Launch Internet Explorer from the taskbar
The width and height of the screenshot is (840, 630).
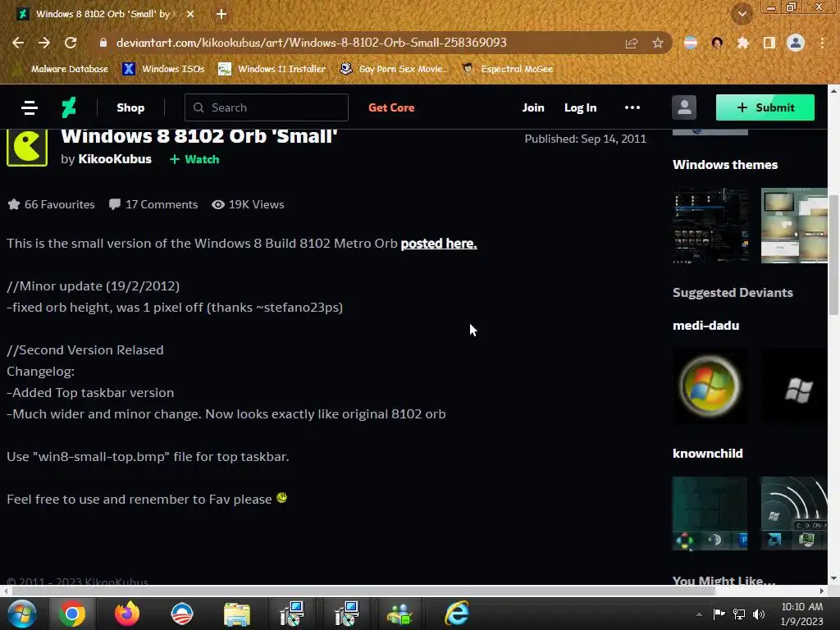pyautogui.click(x=456, y=614)
